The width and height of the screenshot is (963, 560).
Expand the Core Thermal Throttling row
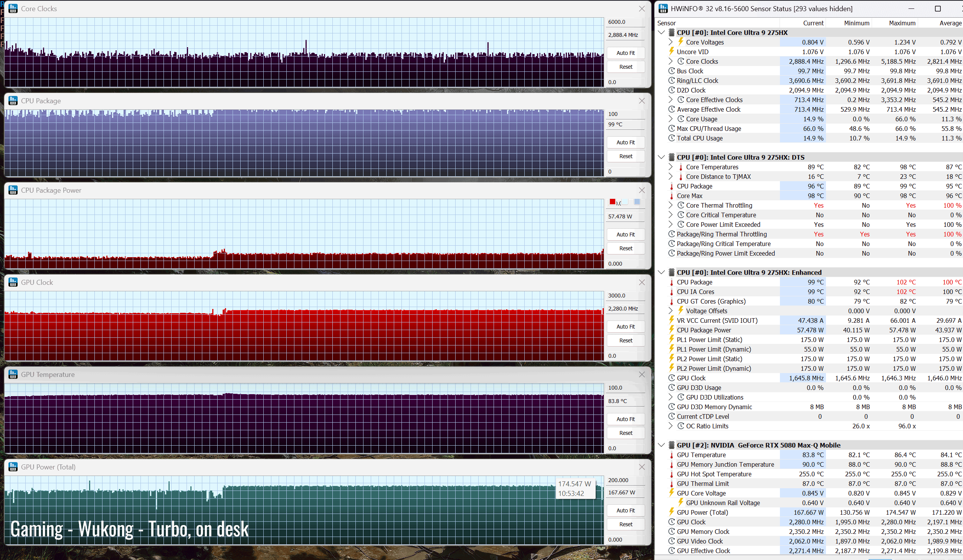pos(671,205)
